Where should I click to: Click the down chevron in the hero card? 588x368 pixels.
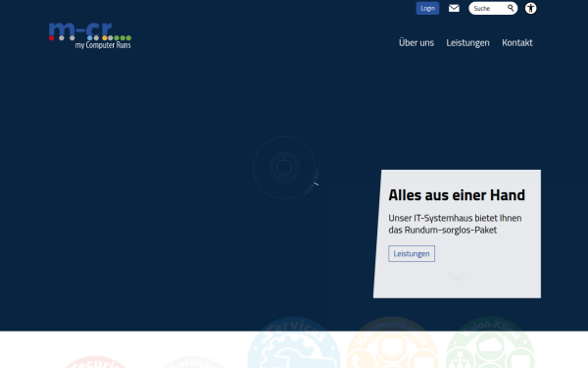pos(457,277)
